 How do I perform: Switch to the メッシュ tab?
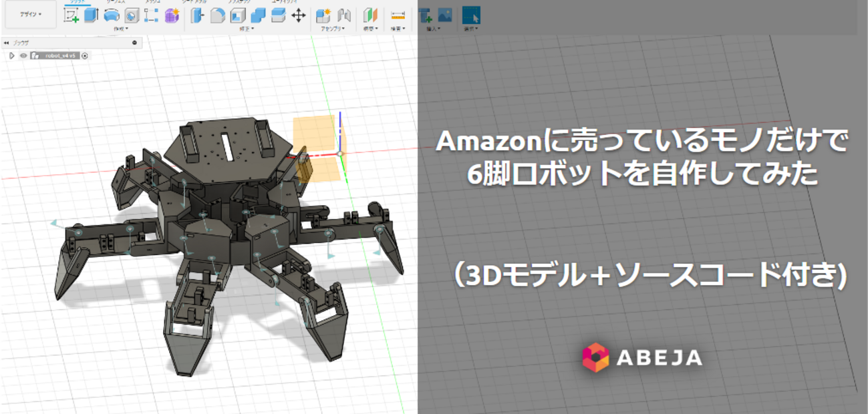click(153, 2)
